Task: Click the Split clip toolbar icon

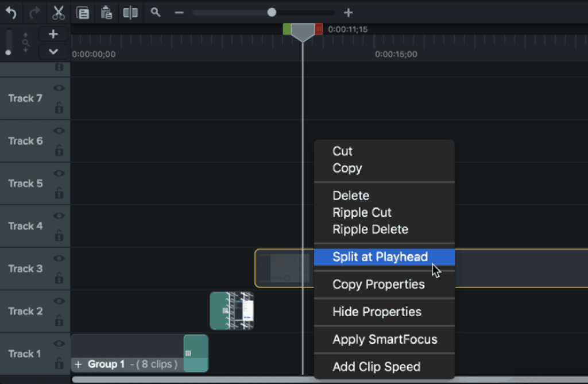Action: click(x=130, y=12)
